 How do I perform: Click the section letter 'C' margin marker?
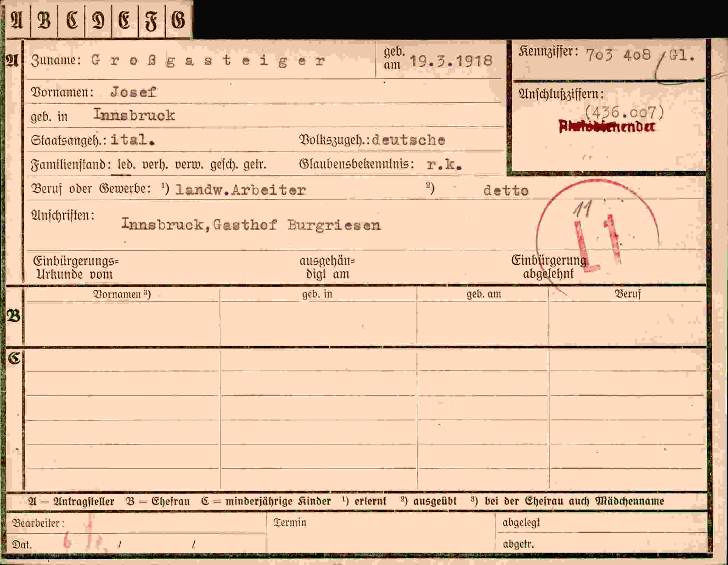[x=14, y=358]
